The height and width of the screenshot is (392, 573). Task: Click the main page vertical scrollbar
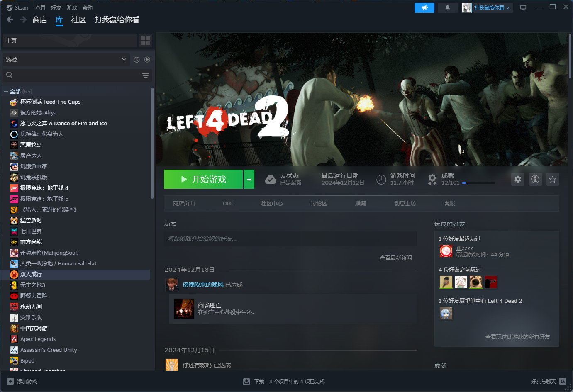(570, 56)
